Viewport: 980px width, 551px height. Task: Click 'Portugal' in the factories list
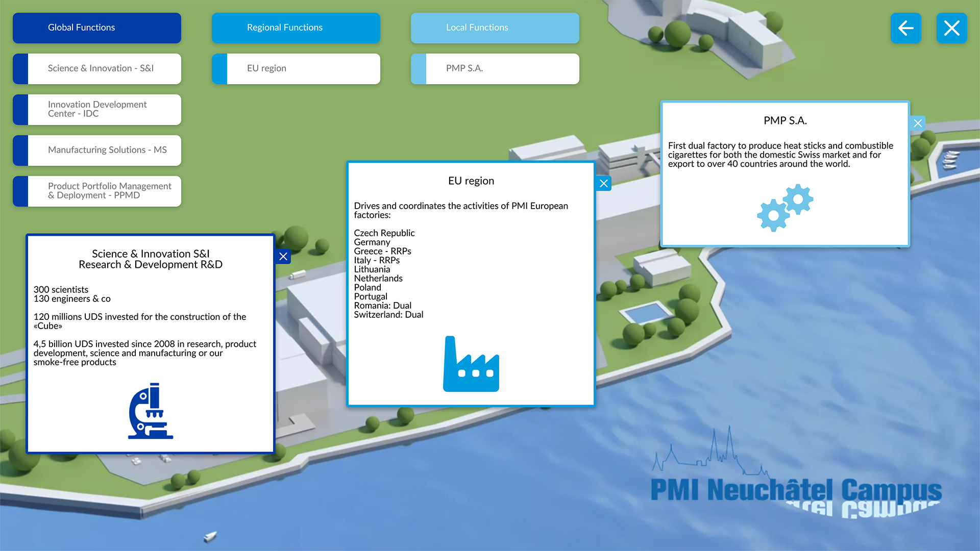(x=371, y=297)
